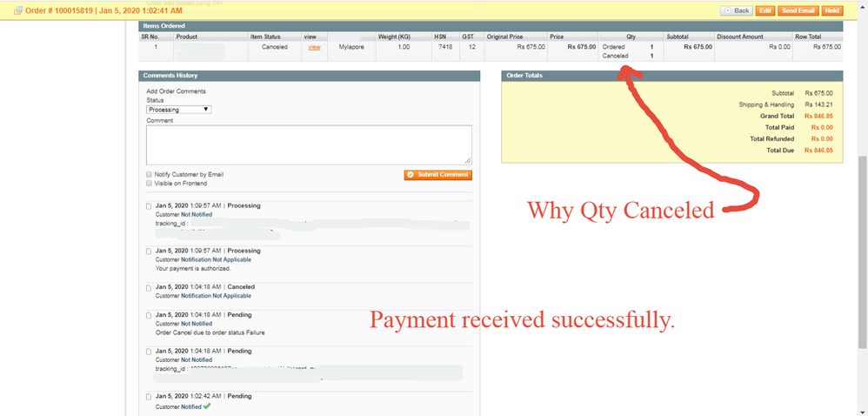This screenshot has height=416, width=868.
Task: Check the 'Order Cancel due to' Pending entry
Action: pyautogui.click(x=150, y=316)
